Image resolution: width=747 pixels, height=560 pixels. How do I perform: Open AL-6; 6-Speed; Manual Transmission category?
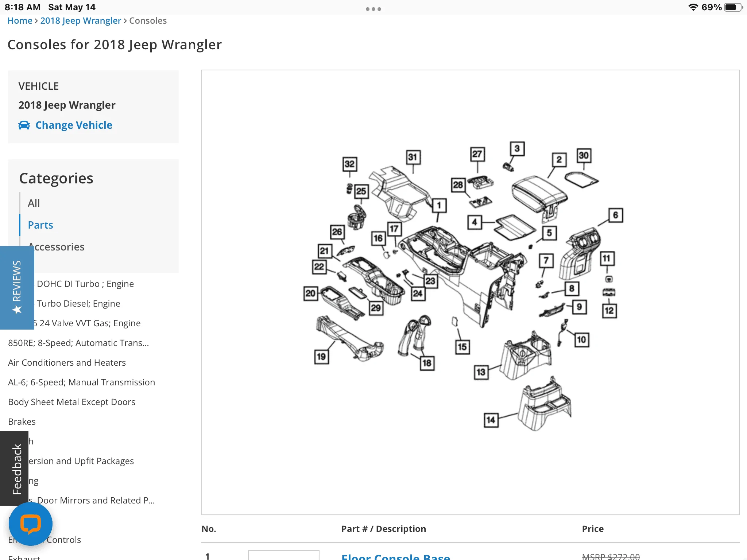tap(81, 382)
